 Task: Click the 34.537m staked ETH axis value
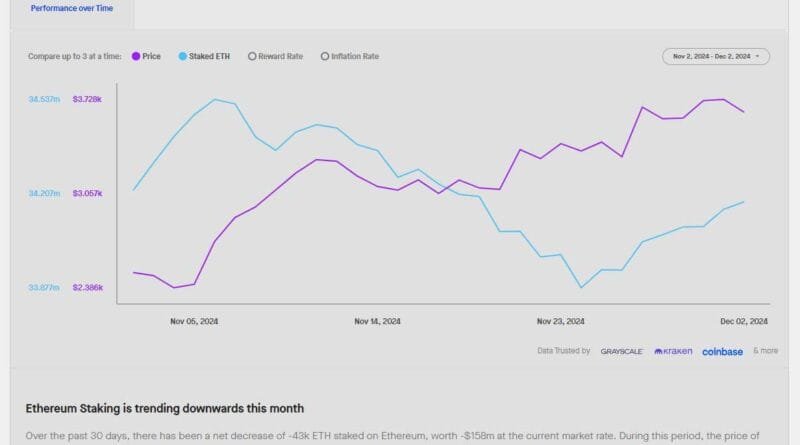tap(44, 99)
